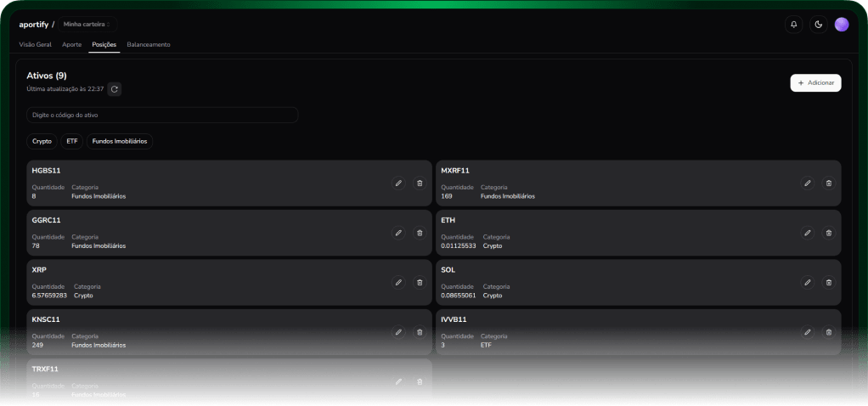
Task: Edit the SOL crypto position
Action: click(807, 282)
